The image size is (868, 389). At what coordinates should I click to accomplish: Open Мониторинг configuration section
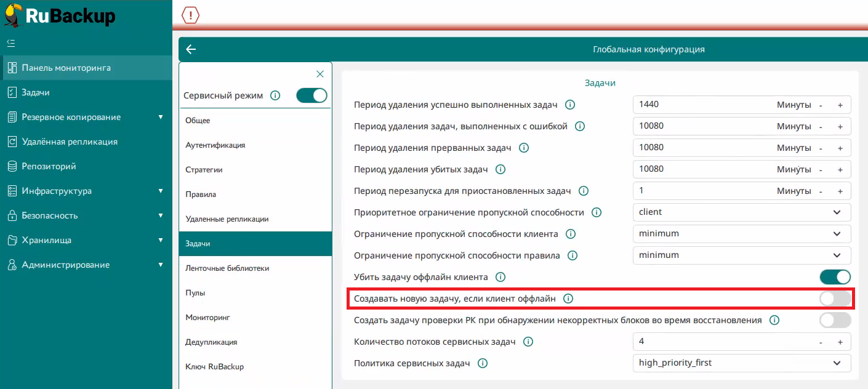(255, 318)
